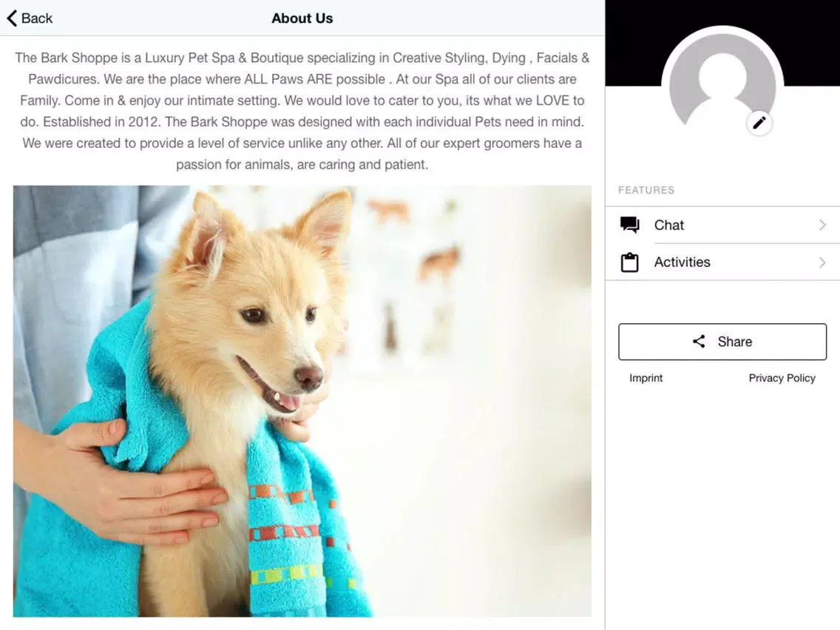The height and width of the screenshot is (630, 840).
Task: Tap the Back text label
Action: point(37,18)
